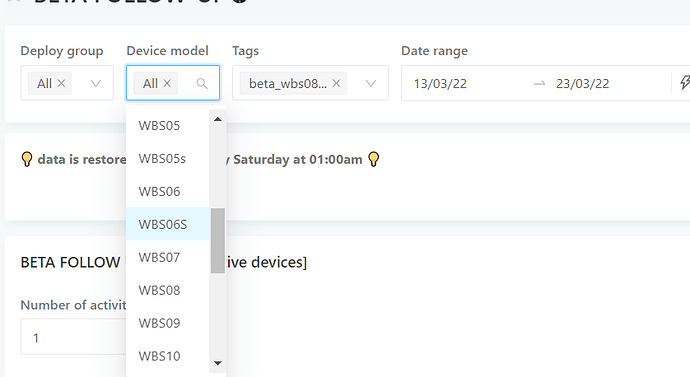
Task: Select WBS10 device model option
Action: coord(168,356)
